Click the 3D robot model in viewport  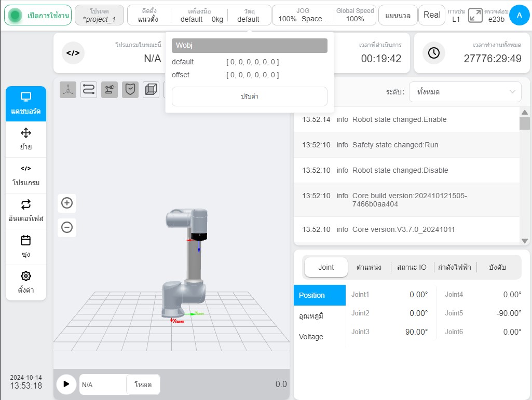(x=186, y=263)
